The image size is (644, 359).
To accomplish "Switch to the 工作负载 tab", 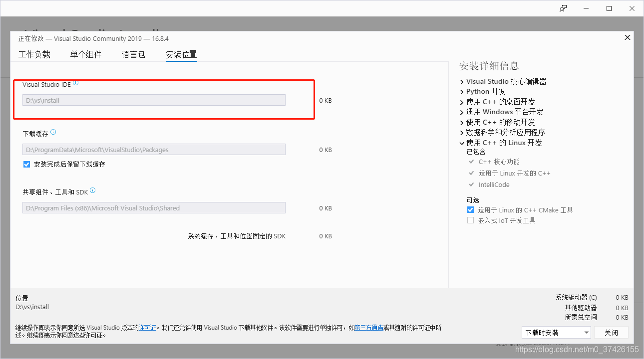I will tap(34, 55).
